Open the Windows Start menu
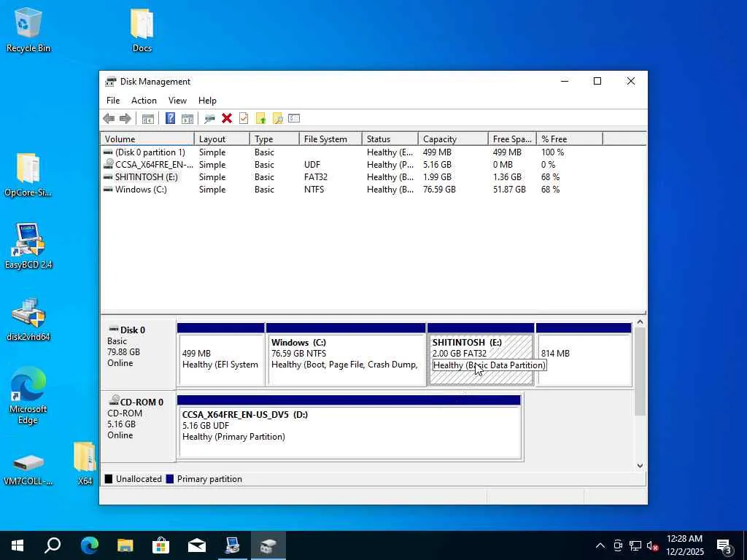Image resolution: width=747 pixels, height=560 pixels. point(18,545)
